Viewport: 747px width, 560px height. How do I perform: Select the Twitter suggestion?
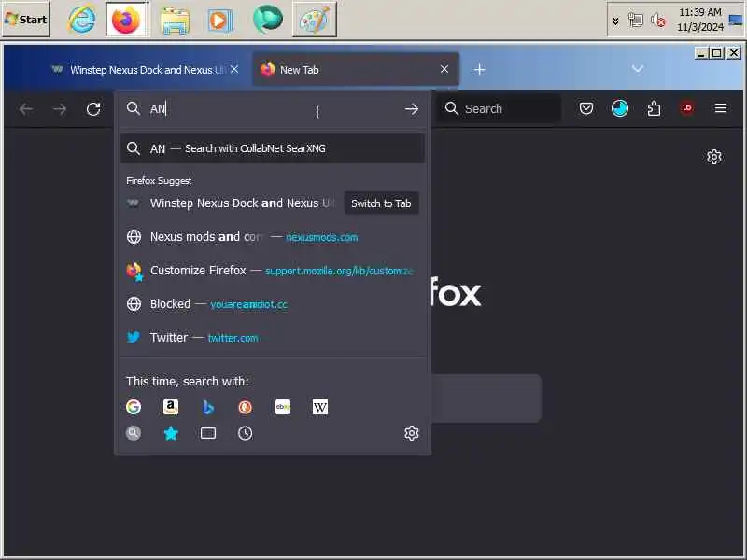pos(273,338)
